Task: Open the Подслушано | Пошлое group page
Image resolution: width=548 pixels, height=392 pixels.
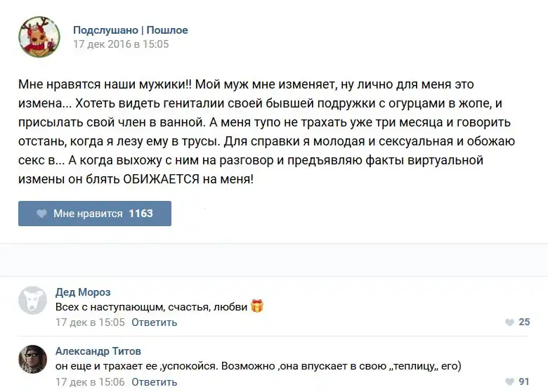Action: [130, 30]
